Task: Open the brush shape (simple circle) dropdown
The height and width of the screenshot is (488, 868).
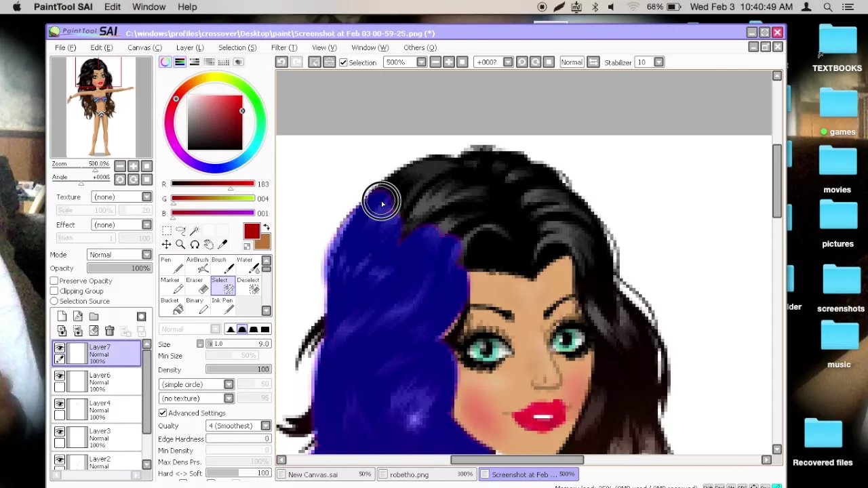Action: coord(197,384)
